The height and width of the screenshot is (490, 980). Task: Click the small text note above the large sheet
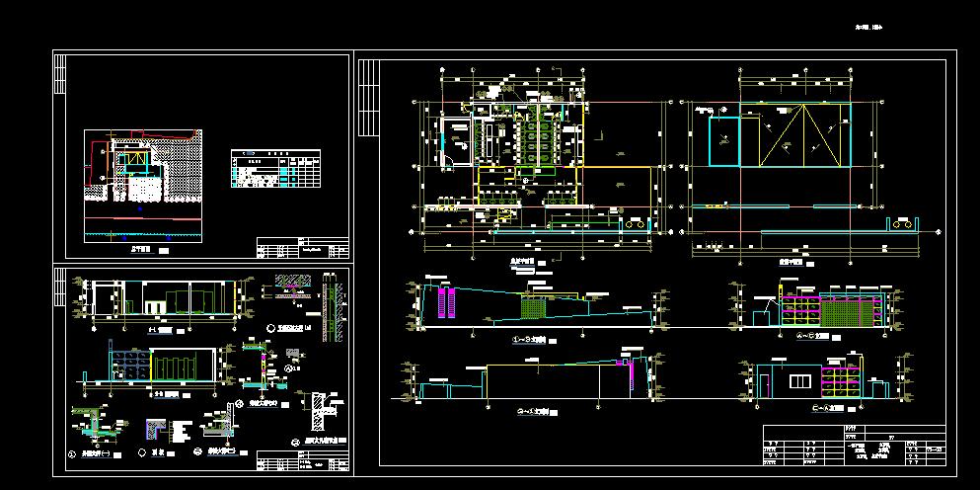tap(868, 27)
